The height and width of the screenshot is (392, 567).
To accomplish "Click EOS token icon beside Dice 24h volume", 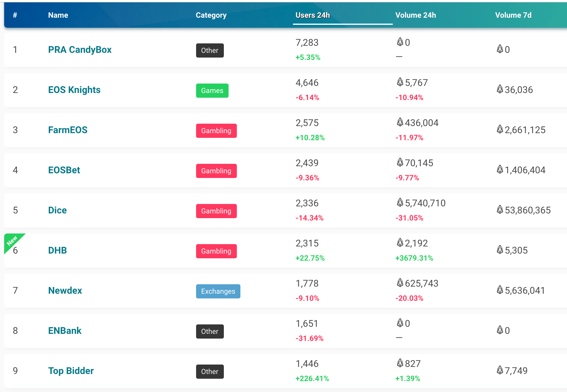I will (x=400, y=202).
